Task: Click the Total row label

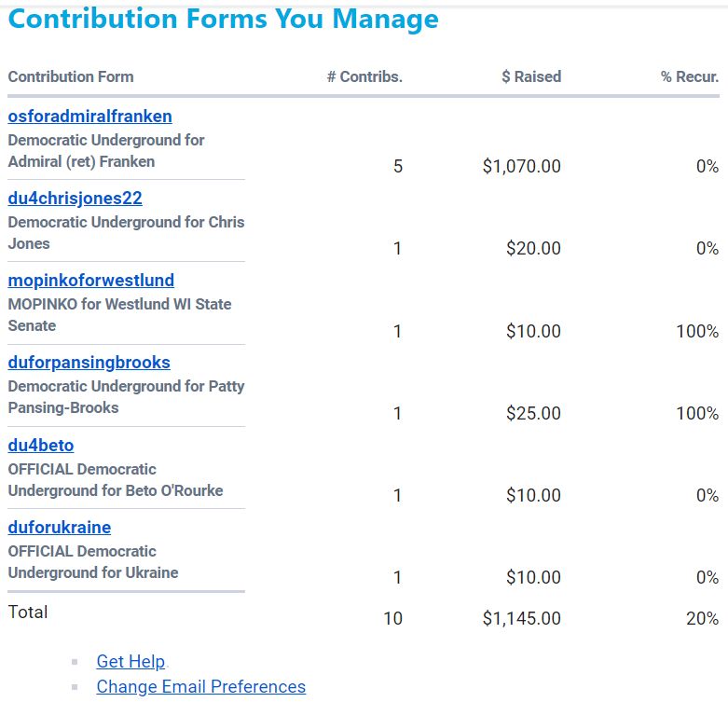Action: point(28,613)
